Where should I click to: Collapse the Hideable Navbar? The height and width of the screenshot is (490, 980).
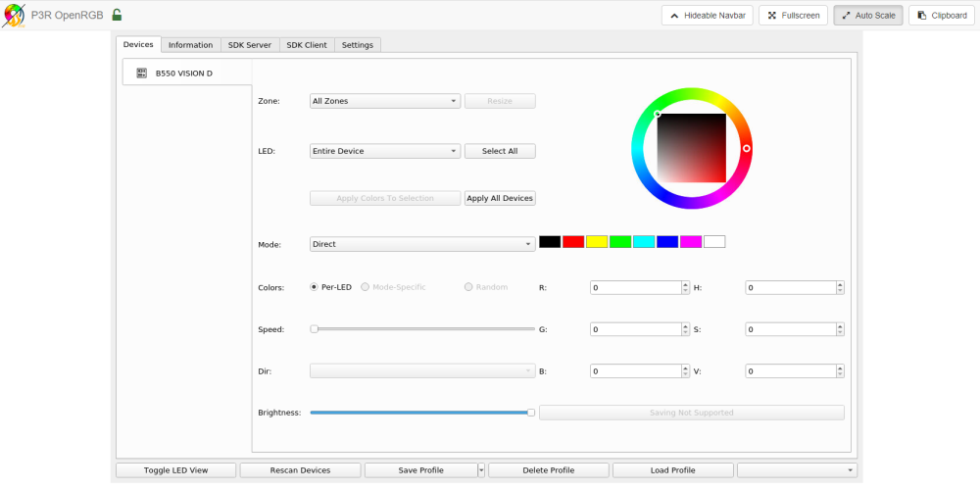(708, 16)
